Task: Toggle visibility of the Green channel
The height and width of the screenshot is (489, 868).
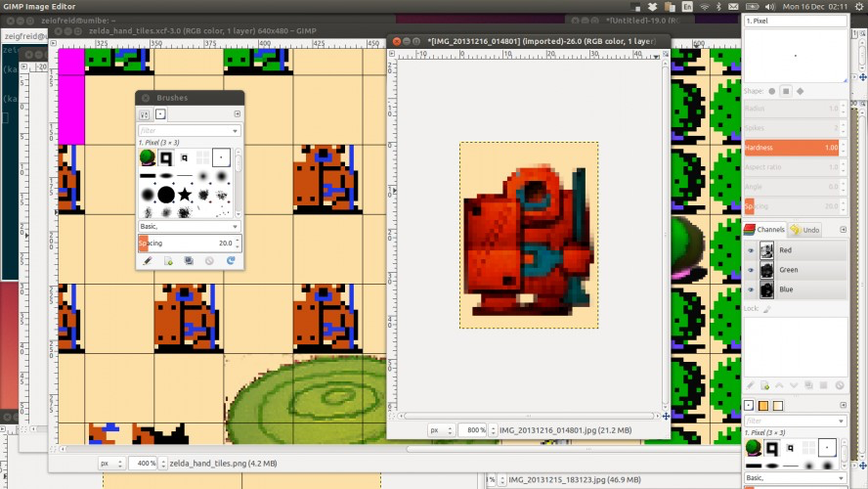Action: click(751, 270)
